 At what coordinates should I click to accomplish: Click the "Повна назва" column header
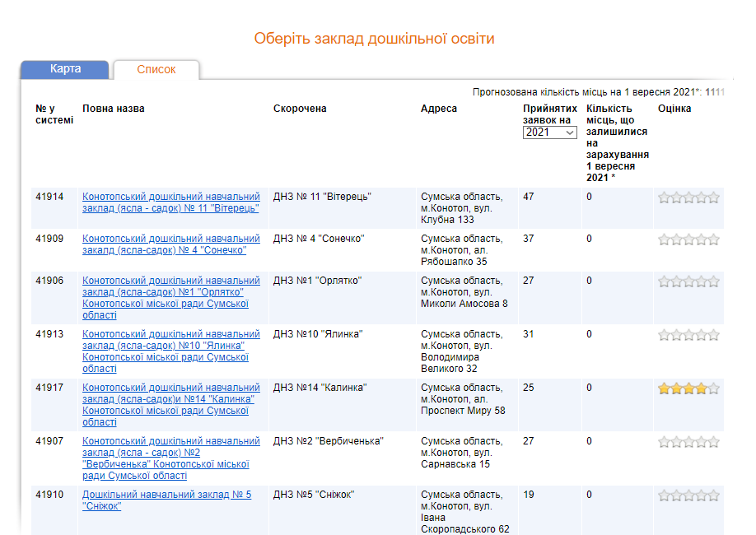[114, 109]
